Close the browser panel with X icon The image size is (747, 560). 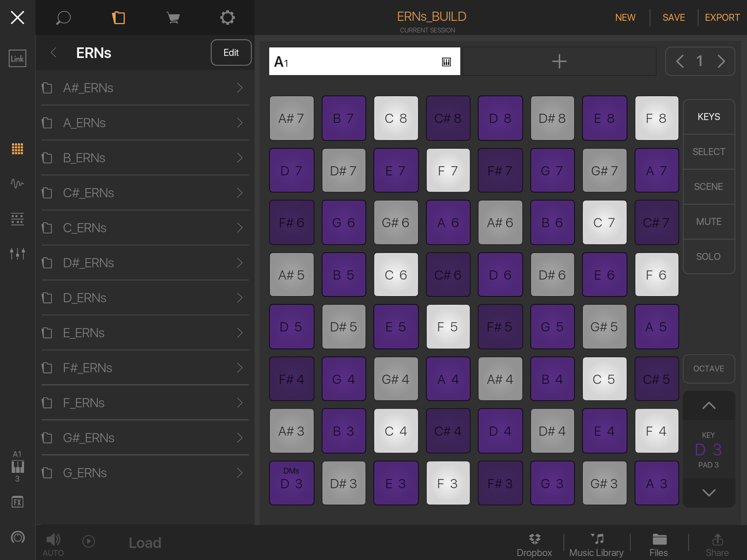[x=17, y=17]
